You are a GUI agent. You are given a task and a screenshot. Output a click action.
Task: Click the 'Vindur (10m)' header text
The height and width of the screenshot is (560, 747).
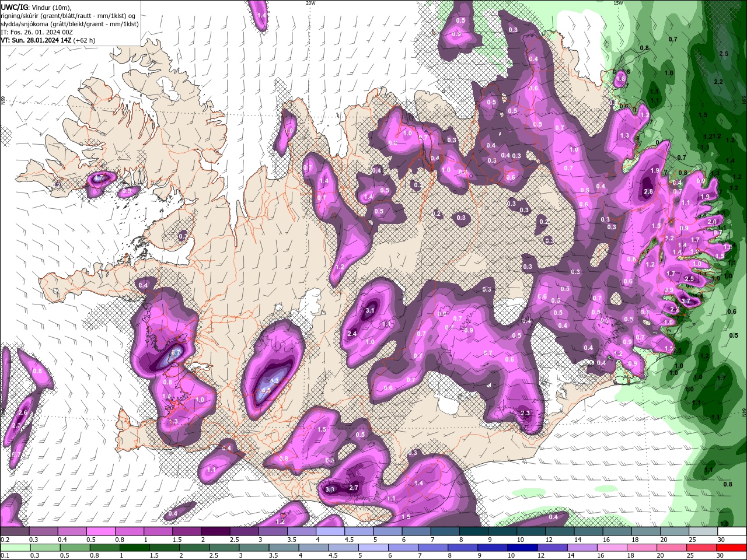(50, 7)
